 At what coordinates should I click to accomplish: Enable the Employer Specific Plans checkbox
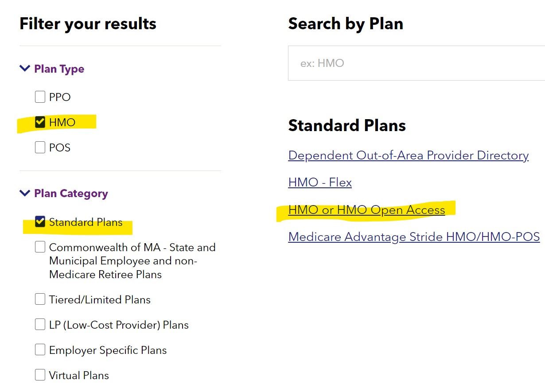pos(40,349)
